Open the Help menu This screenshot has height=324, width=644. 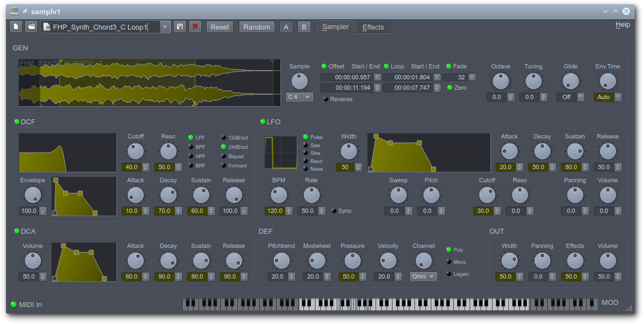(622, 25)
